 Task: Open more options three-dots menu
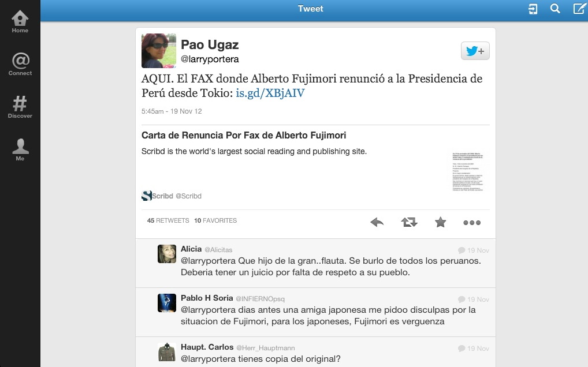pyautogui.click(x=472, y=222)
